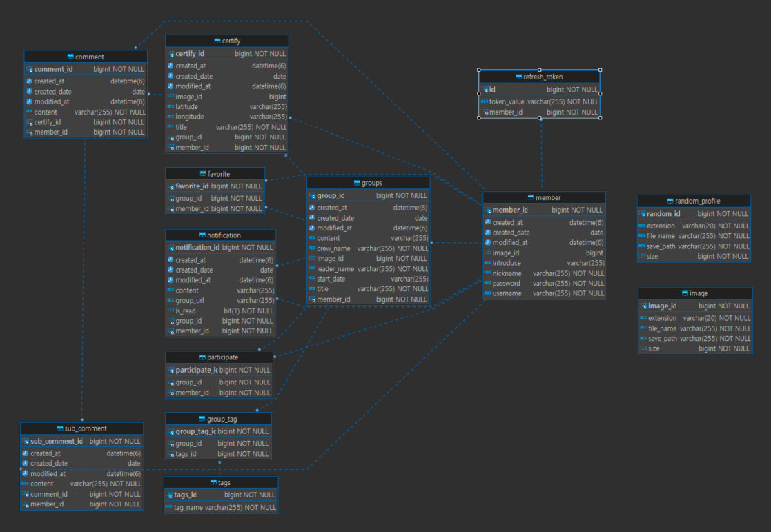The image size is (771, 532).
Task: Select the tag_name column in tags
Action: tap(221, 507)
